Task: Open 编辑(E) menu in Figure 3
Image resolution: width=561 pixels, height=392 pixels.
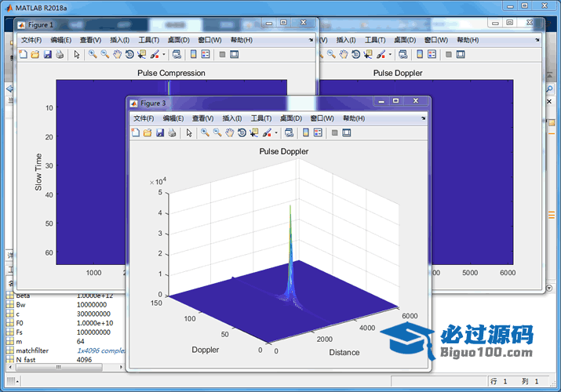Action: (x=173, y=118)
